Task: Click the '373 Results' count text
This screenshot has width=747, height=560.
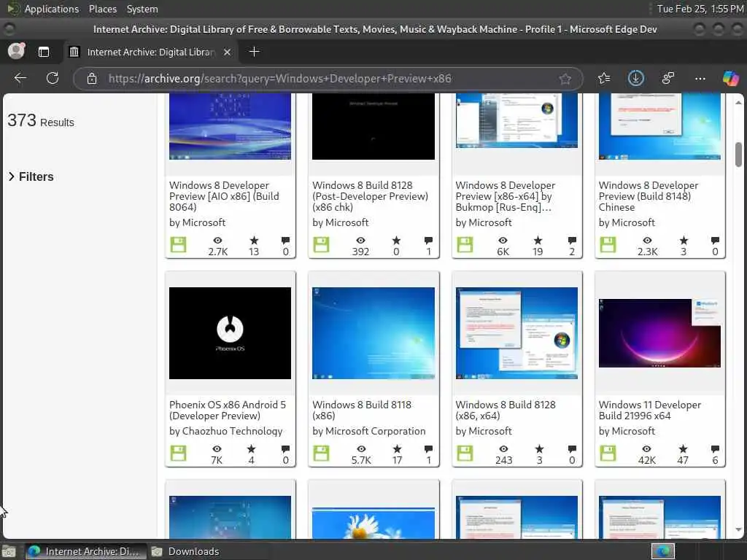Action: coord(41,121)
